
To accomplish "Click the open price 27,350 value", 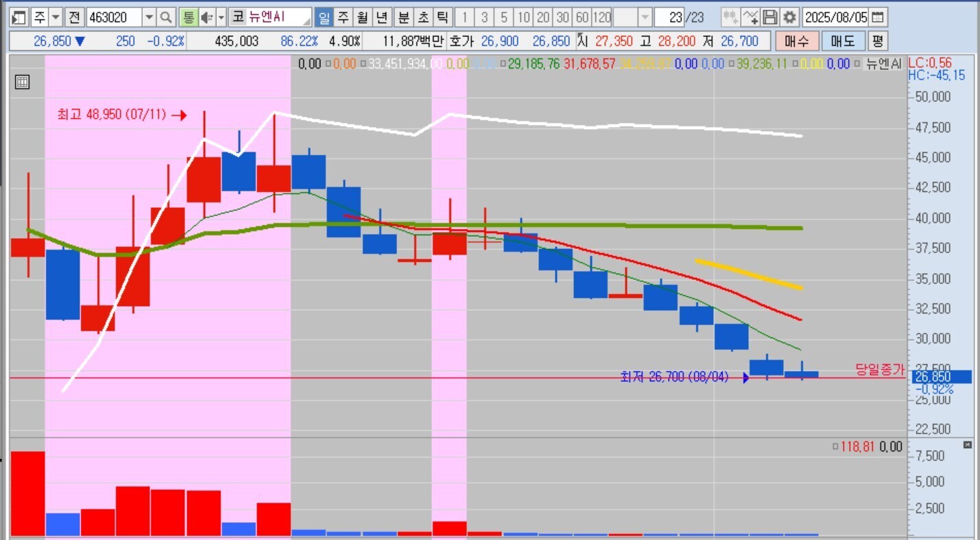I will coord(614,41).
